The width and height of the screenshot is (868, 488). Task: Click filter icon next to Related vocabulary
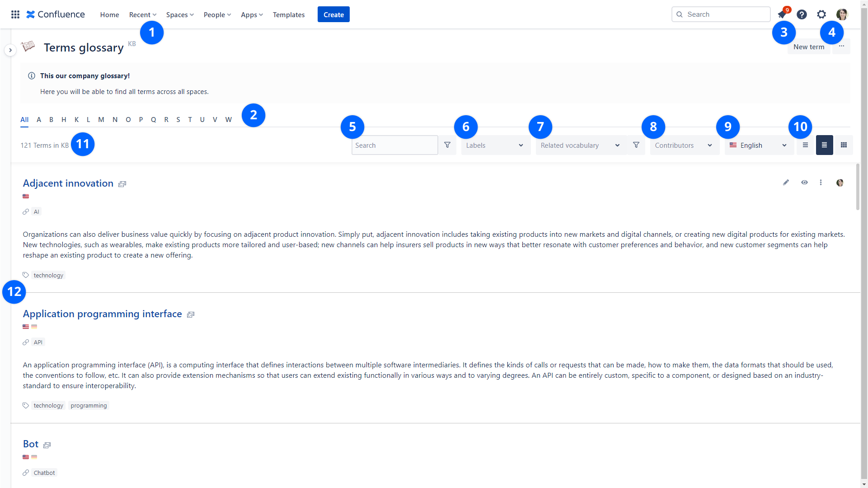[636, 145]
